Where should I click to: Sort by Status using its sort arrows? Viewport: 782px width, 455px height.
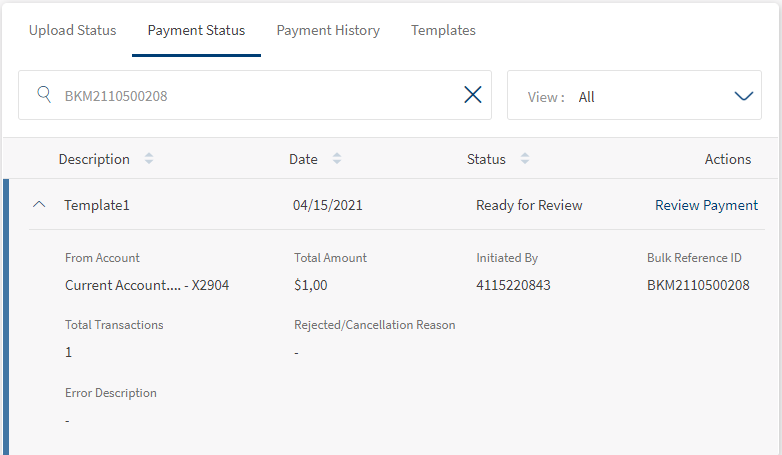pos(525,159)
